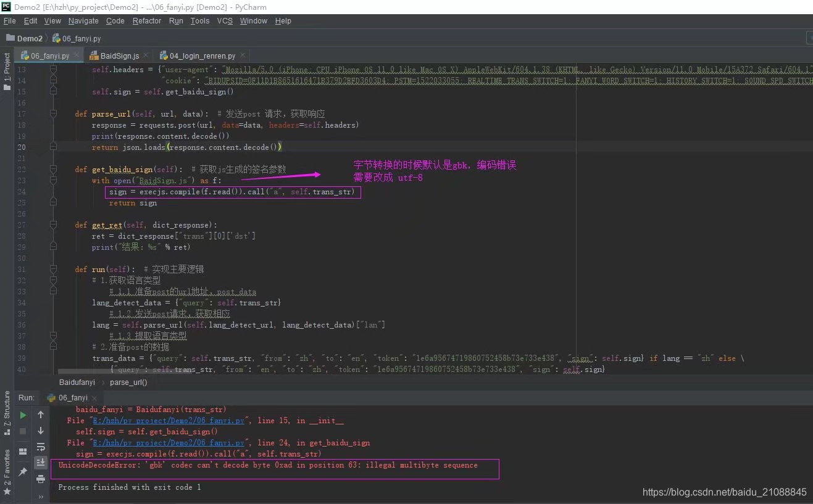Restore the Run window layout
Screen dimensions: 813x504
23,451
